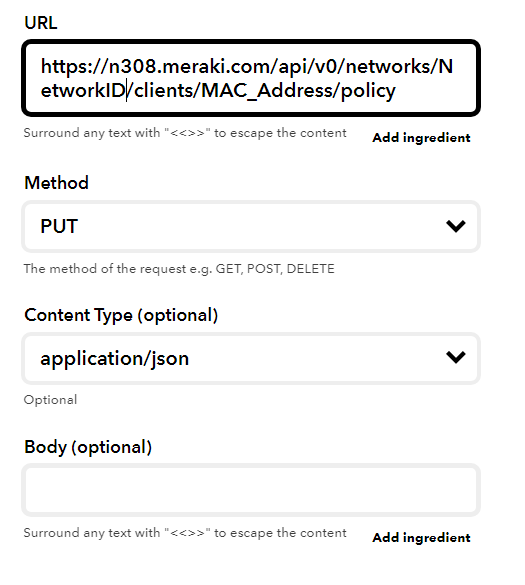Screen dimensions: 525x585
Task: Place cursor after policy in the URL
Action: (x=396, y=91)
